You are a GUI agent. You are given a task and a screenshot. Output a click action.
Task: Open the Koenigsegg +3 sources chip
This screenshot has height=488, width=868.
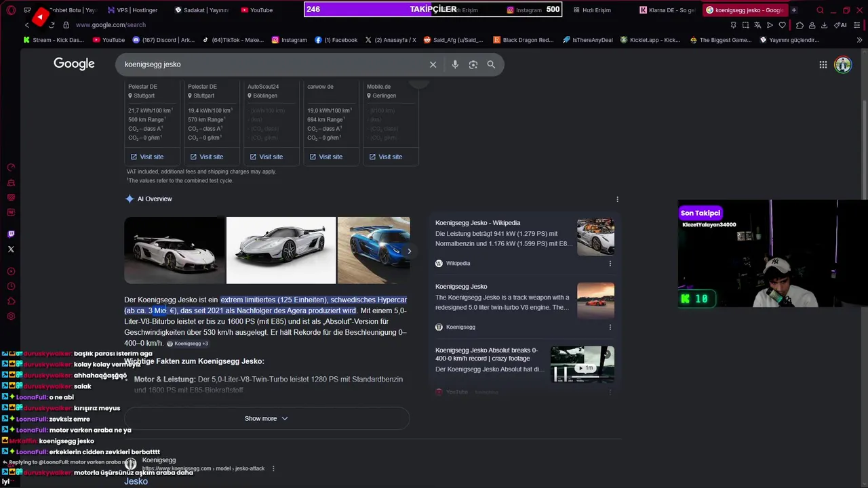point(187,344)
